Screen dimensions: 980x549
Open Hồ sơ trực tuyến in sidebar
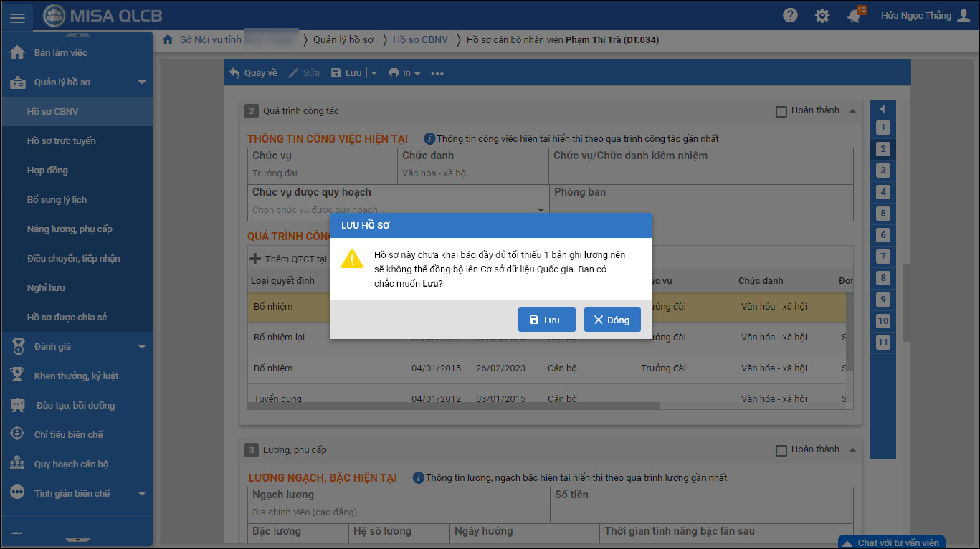(x=61, y=141)
